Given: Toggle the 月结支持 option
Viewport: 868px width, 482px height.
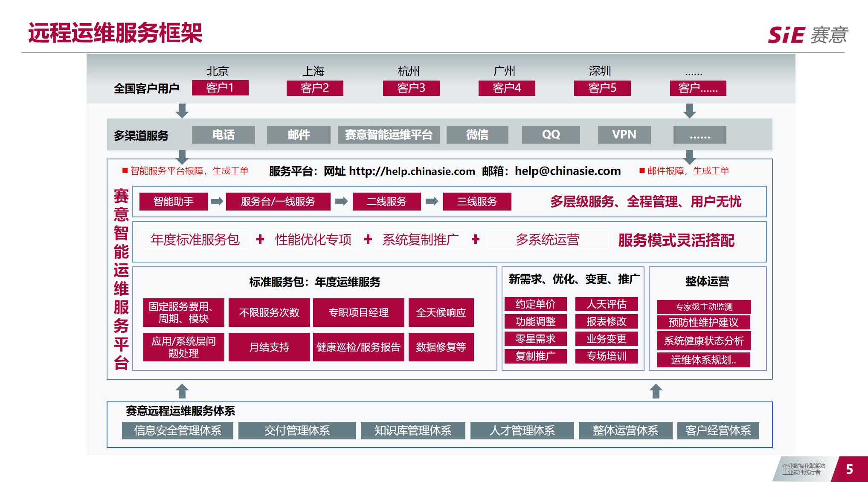Looking at the screenshot, I should click(270, 347).
